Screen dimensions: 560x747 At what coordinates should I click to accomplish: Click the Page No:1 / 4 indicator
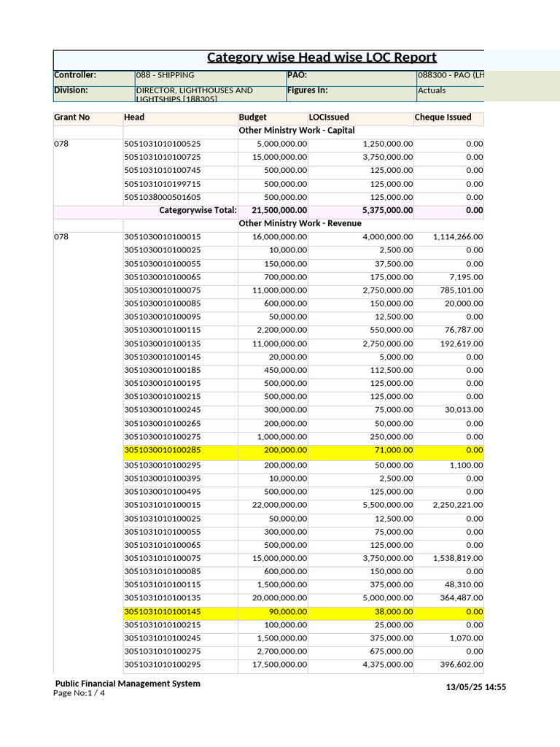[79, 693]
